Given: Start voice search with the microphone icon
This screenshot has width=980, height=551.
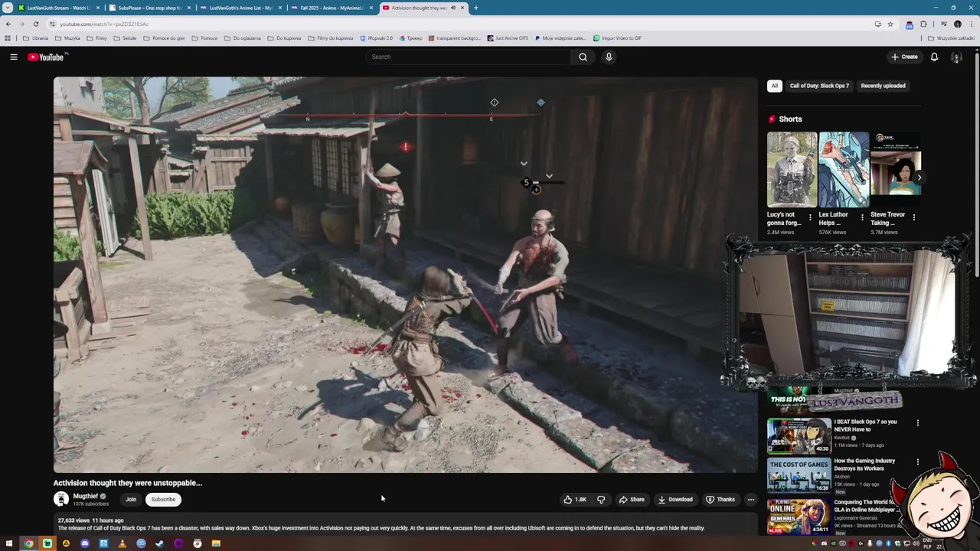Looking at the screenshot, I should [609, 57].
